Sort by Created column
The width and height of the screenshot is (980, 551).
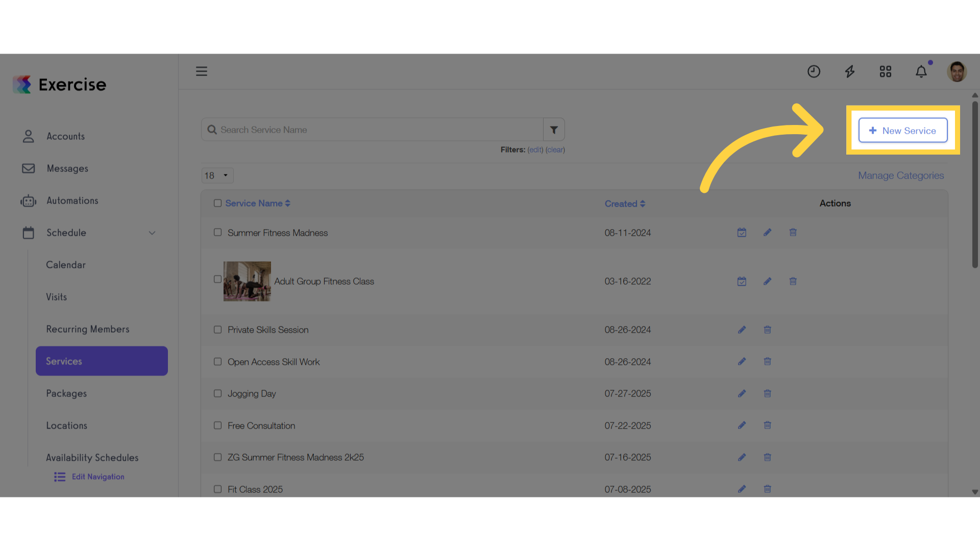(625, 204)
